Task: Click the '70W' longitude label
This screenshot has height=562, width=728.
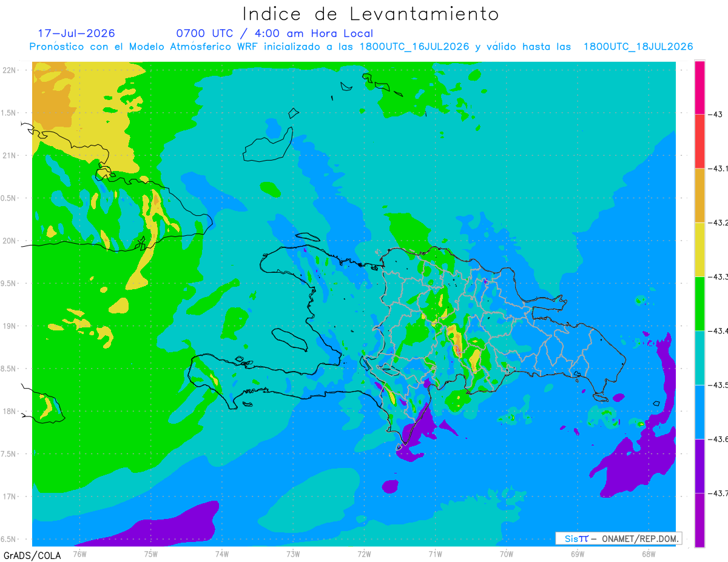Action: [506, 553]
